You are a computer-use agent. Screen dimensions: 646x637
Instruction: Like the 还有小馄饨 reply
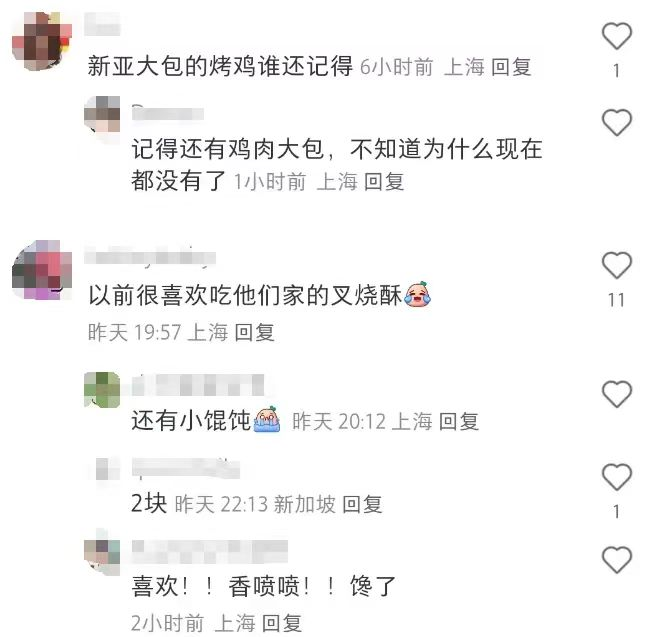(617, 394)
